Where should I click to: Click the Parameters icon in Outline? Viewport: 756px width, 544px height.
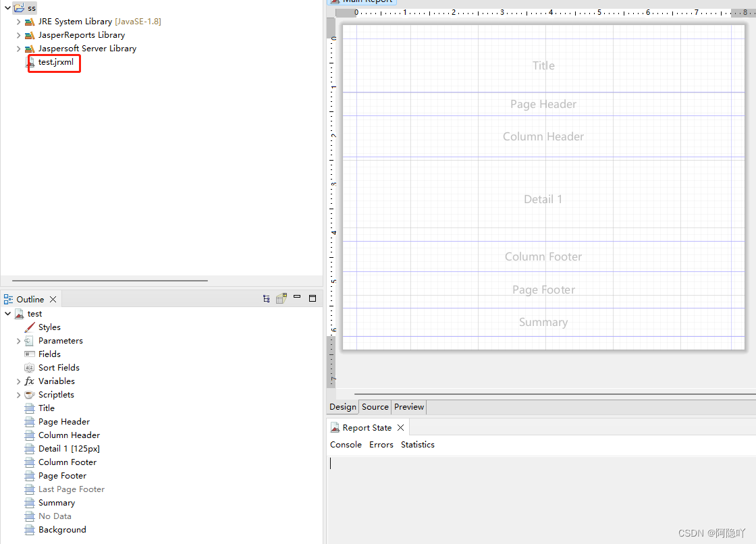(30, 341)
